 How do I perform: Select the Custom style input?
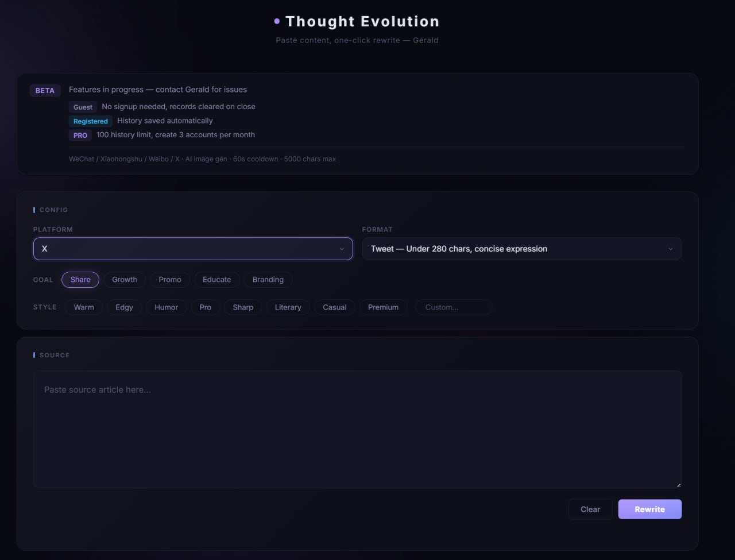[454, 307]
